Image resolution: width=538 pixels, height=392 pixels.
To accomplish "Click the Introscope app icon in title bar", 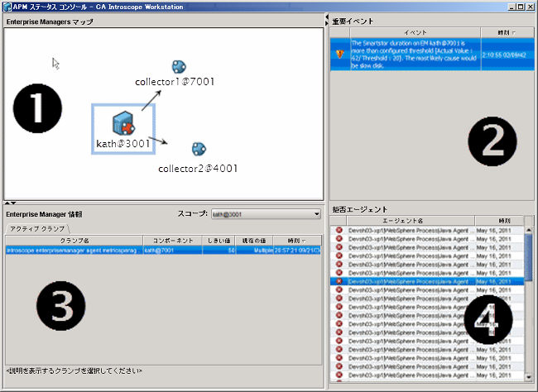I will click(x=7, y=7).
